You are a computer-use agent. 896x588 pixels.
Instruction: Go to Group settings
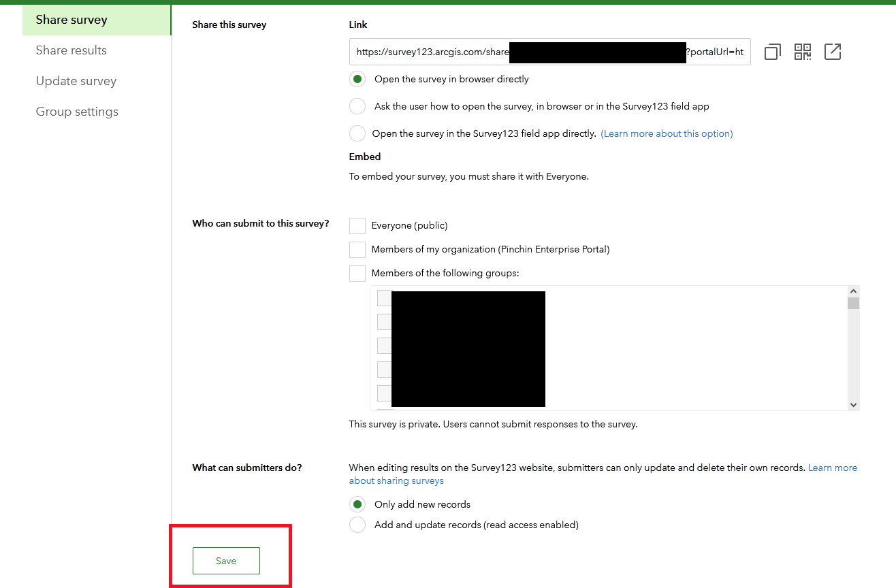tap(77, 111)
